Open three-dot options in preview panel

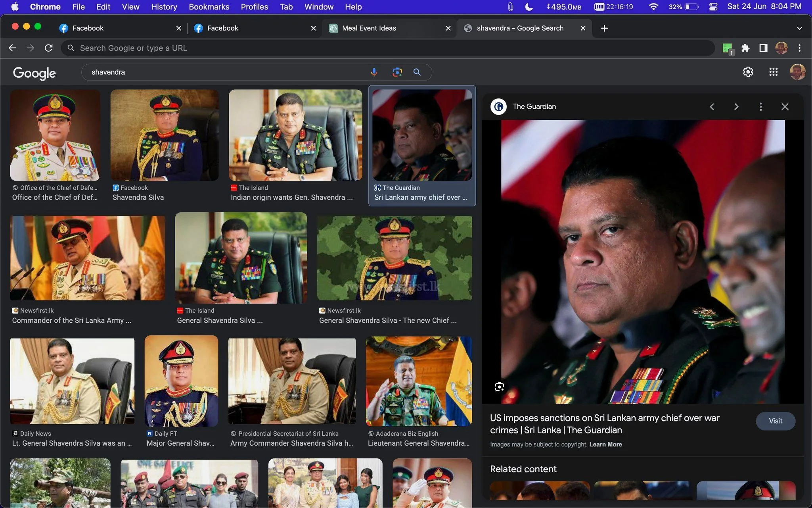coord(760,107)
